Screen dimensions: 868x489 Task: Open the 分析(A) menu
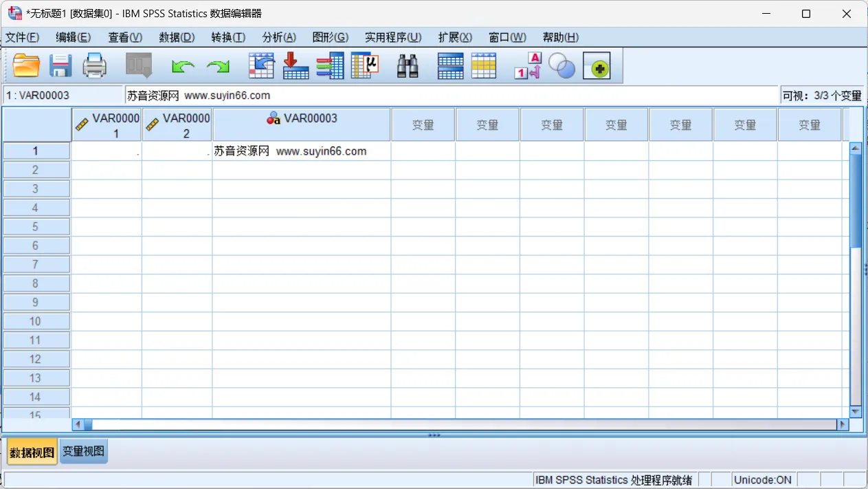(278, 37)
